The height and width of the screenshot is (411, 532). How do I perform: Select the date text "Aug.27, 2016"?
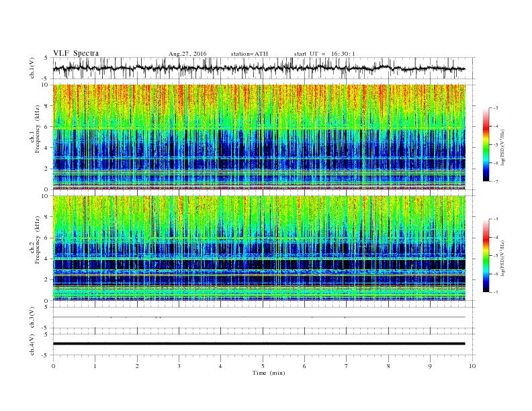click(x=187, y=54)
